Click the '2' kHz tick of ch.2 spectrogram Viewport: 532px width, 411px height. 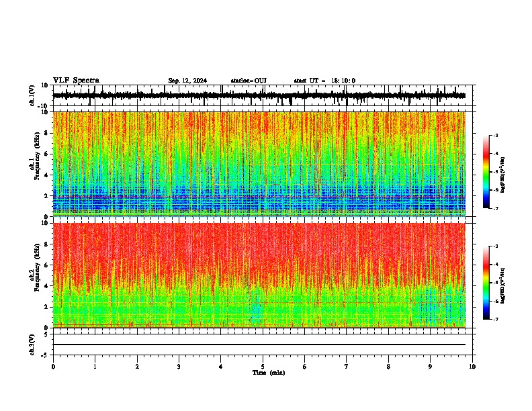click(x=46, y=307)
